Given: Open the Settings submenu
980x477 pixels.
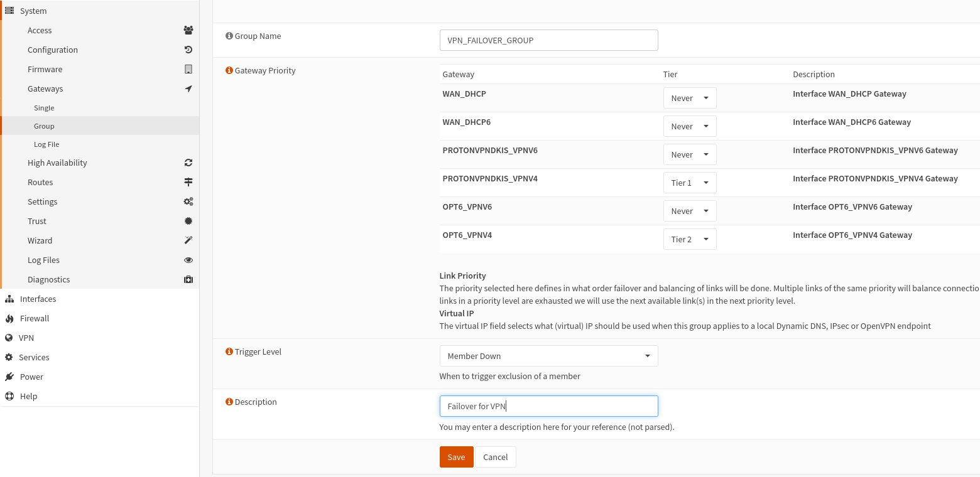Looking at the screenshot, I should [101, 201].
